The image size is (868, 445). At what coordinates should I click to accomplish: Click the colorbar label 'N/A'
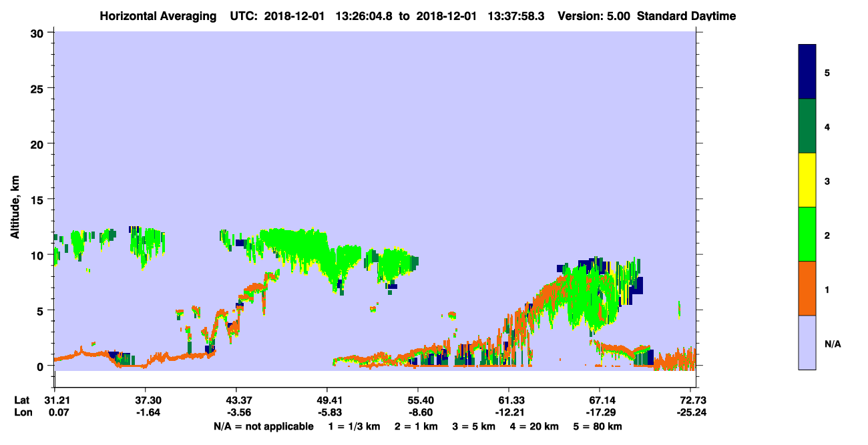(833, 344)
